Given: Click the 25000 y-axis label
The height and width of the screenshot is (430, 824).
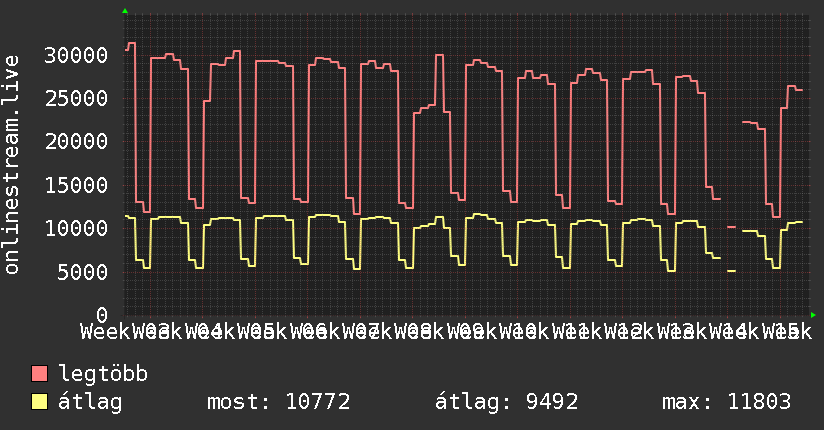Looking at the screenshot, I should click(x=76, y=98).
